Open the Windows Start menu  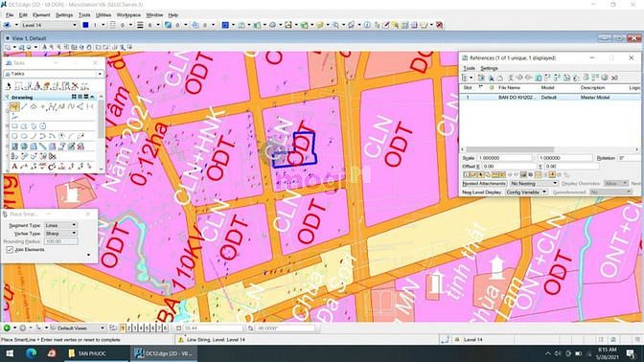[x=10, y=353]
